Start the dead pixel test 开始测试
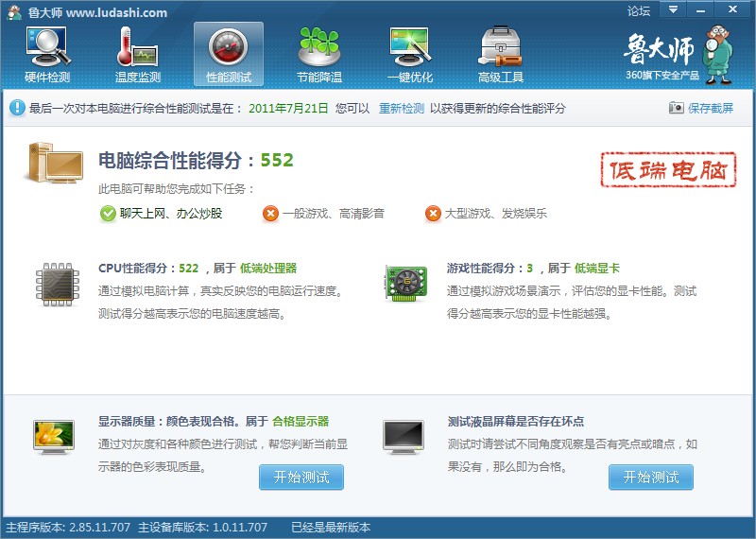 click(x=651, y=478)
